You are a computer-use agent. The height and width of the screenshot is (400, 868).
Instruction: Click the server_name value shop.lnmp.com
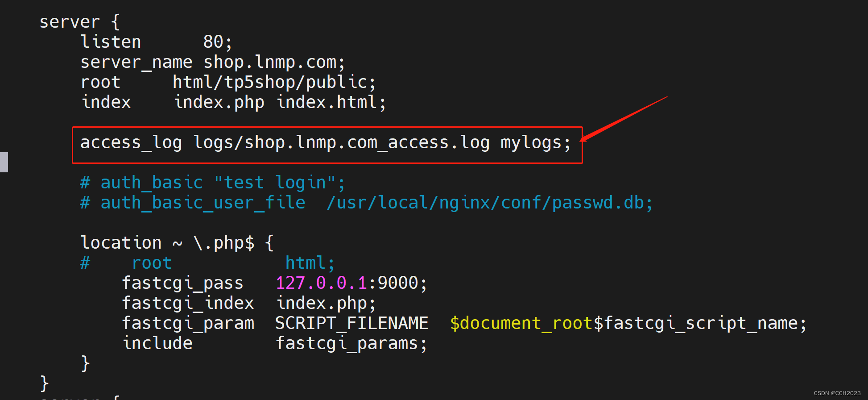(x=273, y=62)
